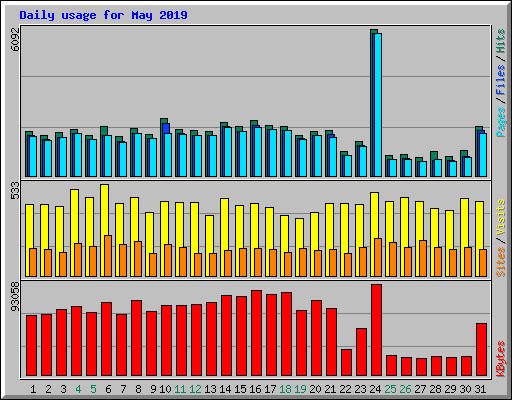This screenshot has width=512, height=400.
Task: Select the cyan pages bar for day 22
Action: coord(348,166)
